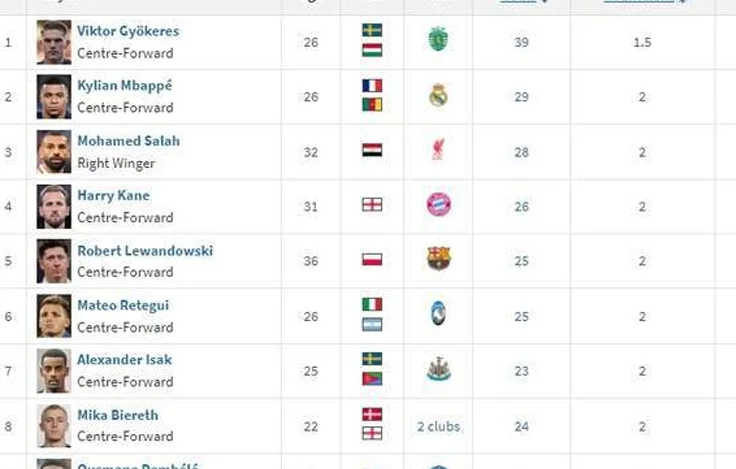The height and width of the screenshot is (469, 736).
Task: Open Kylian Mbappé player profile link
Action: pyautogui.click(x=124, y=85)
